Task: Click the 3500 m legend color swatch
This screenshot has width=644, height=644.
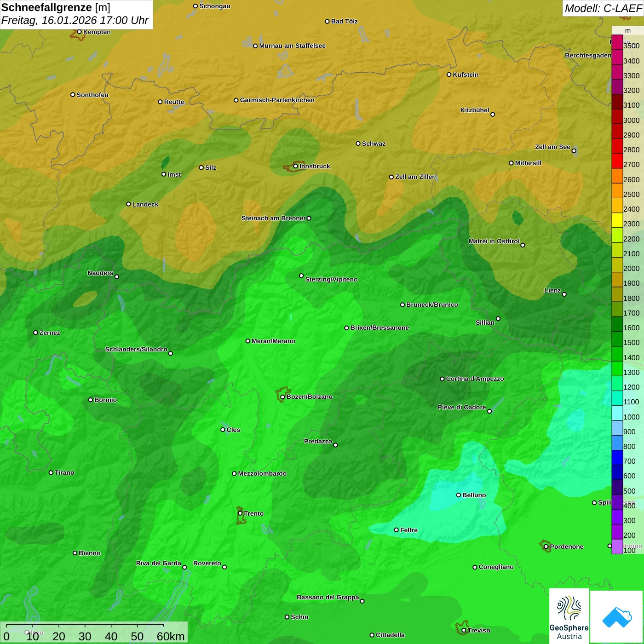Action: click(x=617, y=42)
